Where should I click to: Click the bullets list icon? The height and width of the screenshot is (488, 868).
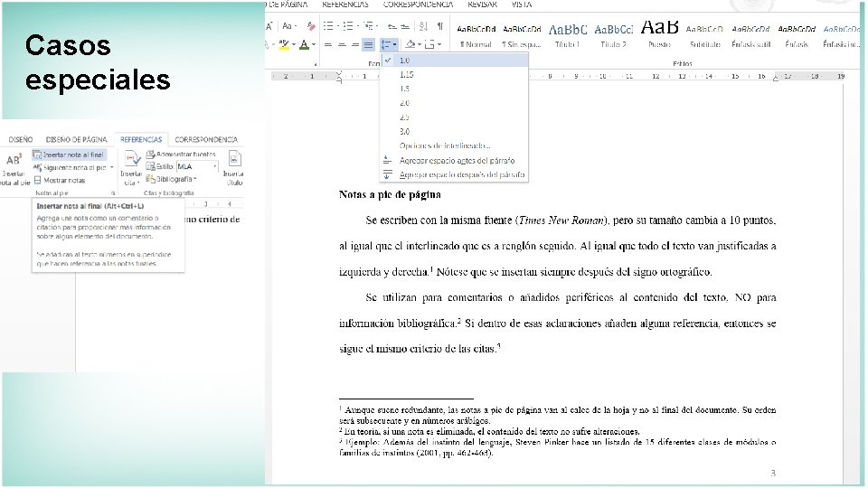tap(328, 26)
